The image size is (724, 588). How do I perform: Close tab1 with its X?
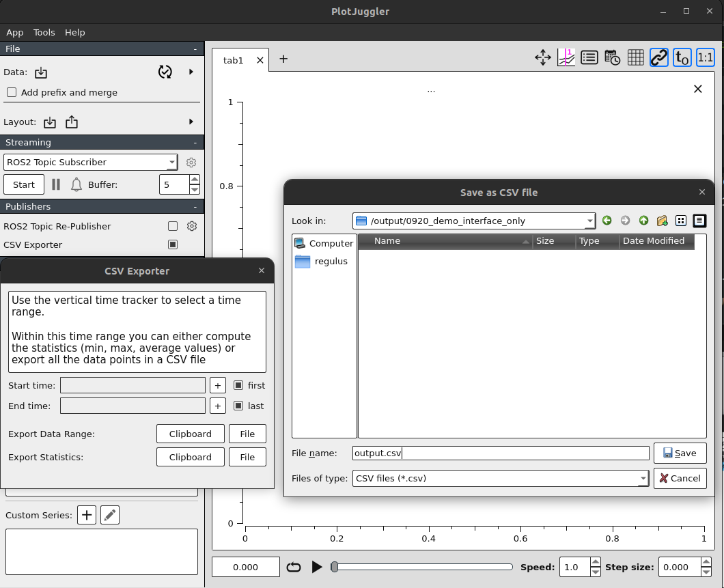point(260,61)
